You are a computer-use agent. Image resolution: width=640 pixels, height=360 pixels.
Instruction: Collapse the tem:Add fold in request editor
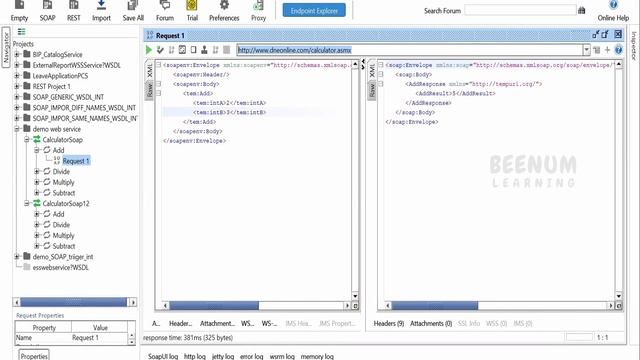point(158,93)
